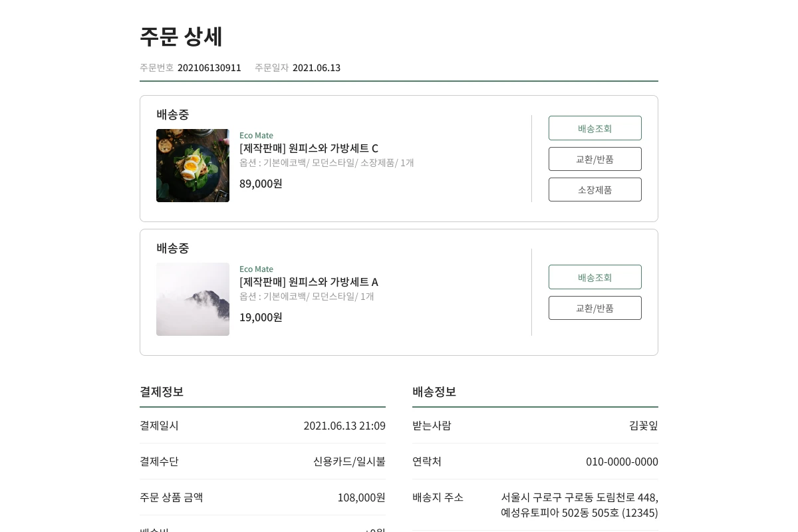Image resolution: width=798 pixels, height=532 pixels.
Task: Click the Eco Mate brand above 가방세트 A
Action: (x=256, y=269)
